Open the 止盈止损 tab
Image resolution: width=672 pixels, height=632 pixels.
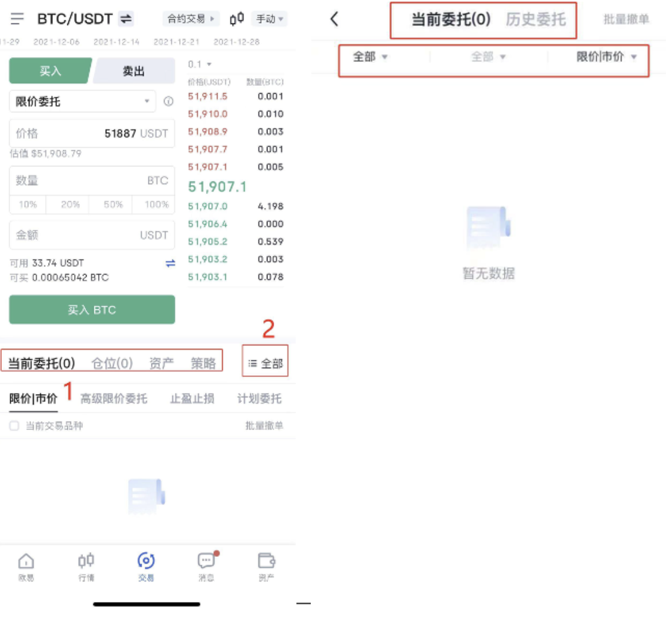click(192, 398)
